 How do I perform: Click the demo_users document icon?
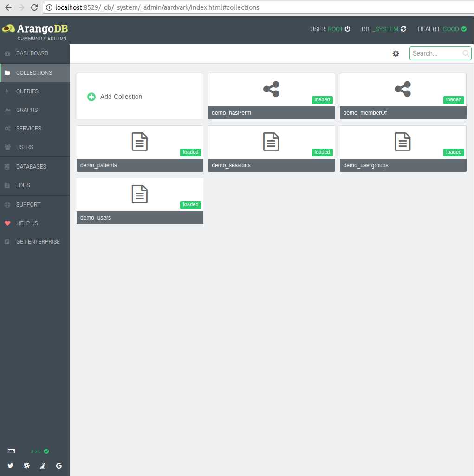tap(140, 194)
